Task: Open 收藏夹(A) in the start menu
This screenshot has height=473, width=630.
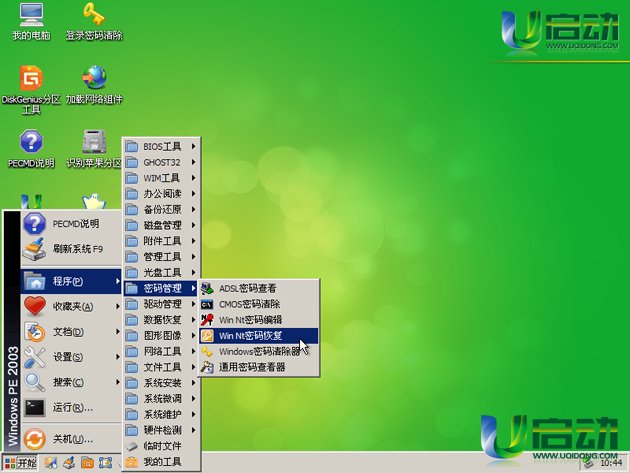Action: point(71,306)
